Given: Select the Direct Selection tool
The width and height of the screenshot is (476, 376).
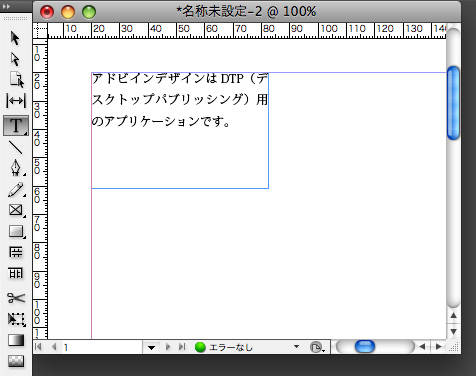Looking at the screenshot, I should click(x=15, y=59).
